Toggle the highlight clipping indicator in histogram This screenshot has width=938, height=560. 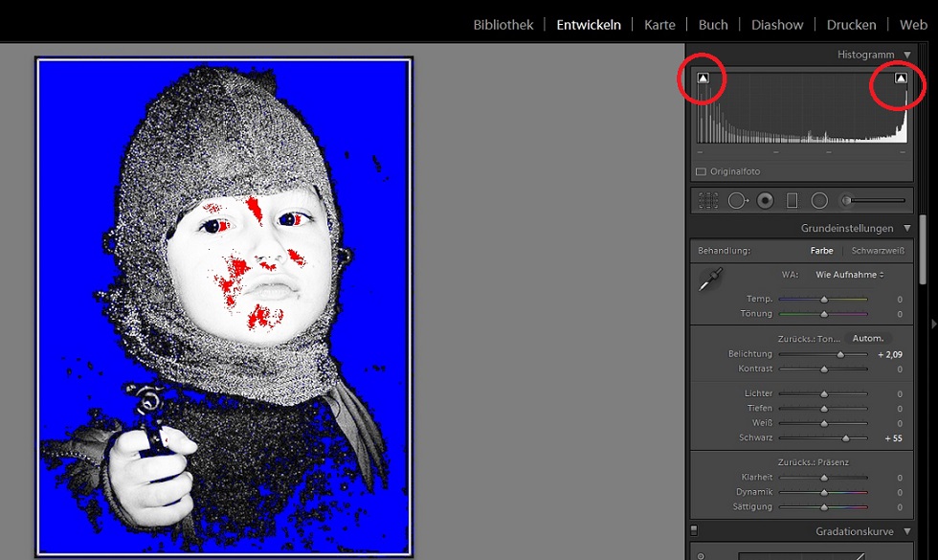point(901,78)
